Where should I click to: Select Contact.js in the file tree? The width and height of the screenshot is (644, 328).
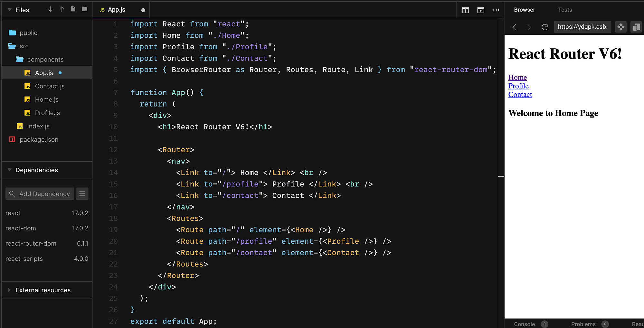click(x=50, y=86)
